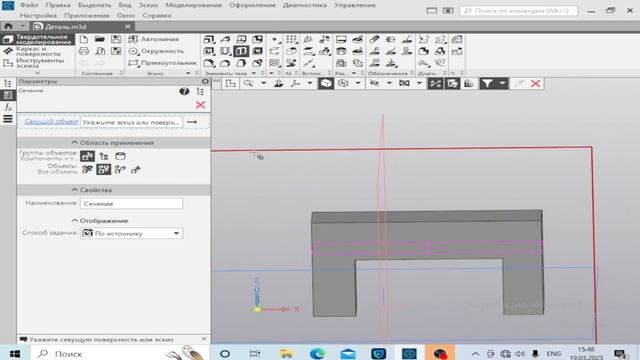Image resolution: width=640 pixels, height=360 pixels.
Task: Print the document with the printer icon
Action: click(x=84, y=51)
